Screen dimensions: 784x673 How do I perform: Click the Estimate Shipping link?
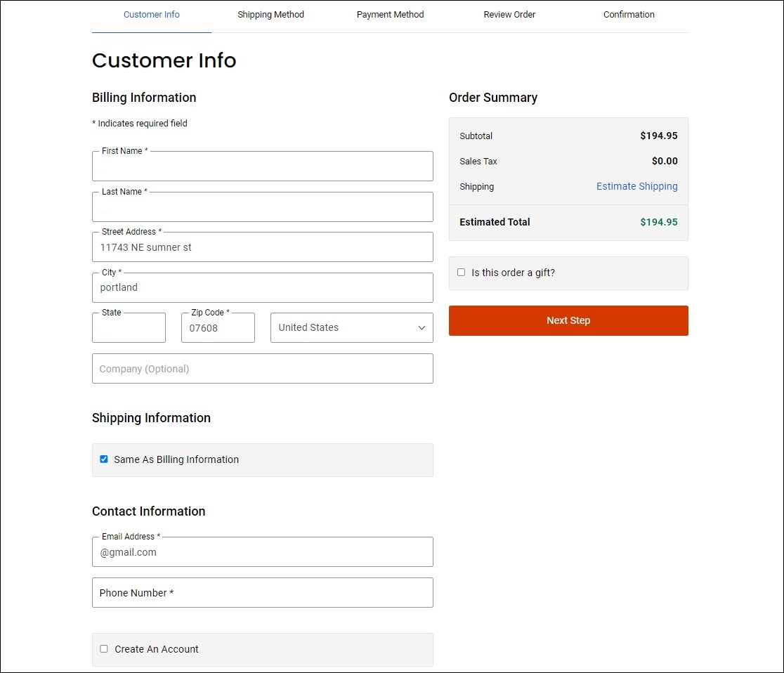pyautogui.click(x=636, y=186)
